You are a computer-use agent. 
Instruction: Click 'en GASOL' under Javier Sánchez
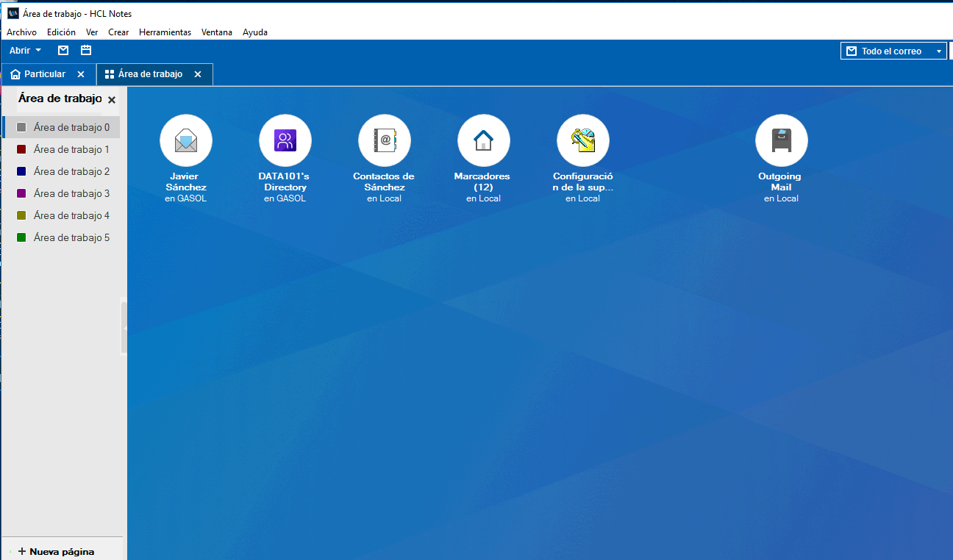tap(186, 198)
